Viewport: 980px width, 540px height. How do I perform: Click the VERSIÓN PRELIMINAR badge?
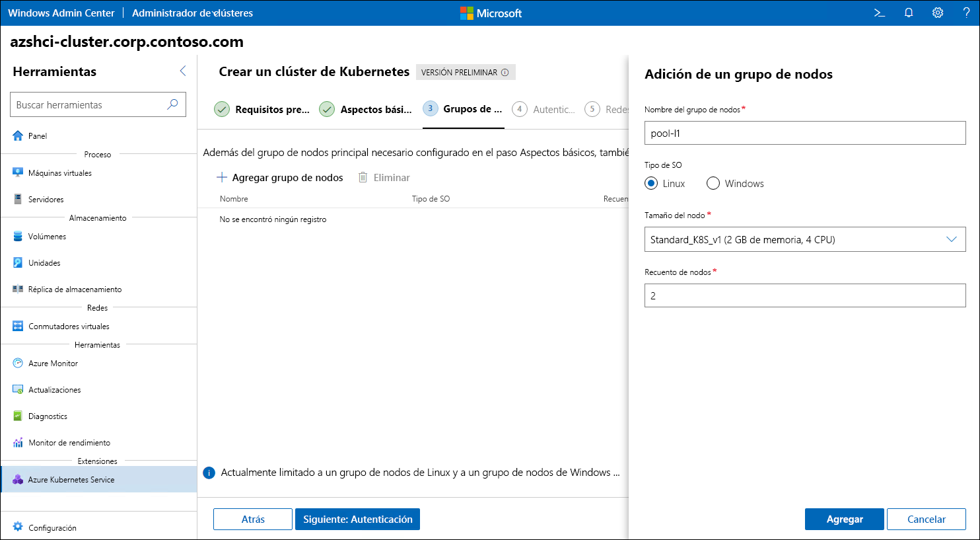point(466,72)
